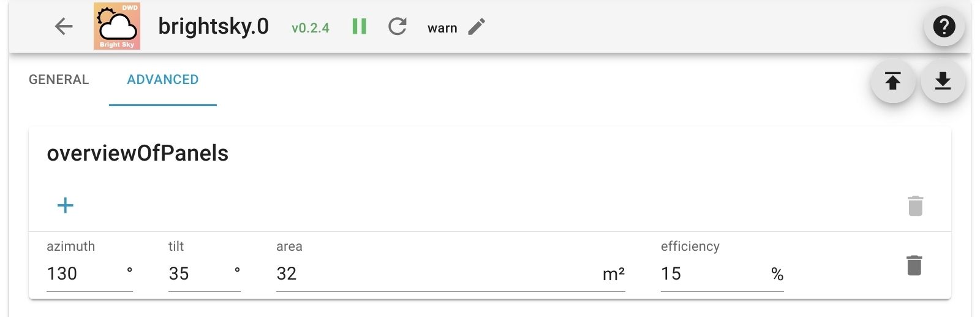The width and height of the screenshot is (980, 317).
Task: Click the download configuration icon
Action: 943,81
